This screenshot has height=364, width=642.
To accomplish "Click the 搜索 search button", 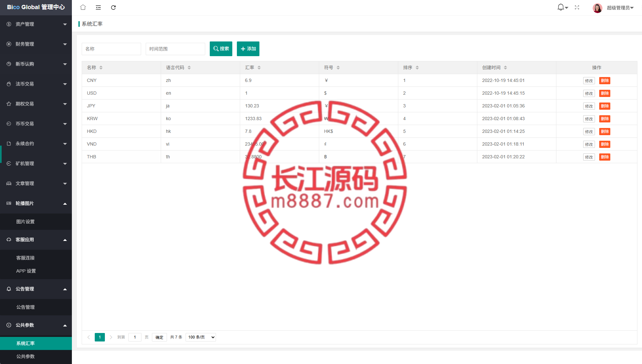I will pos(221,49).
